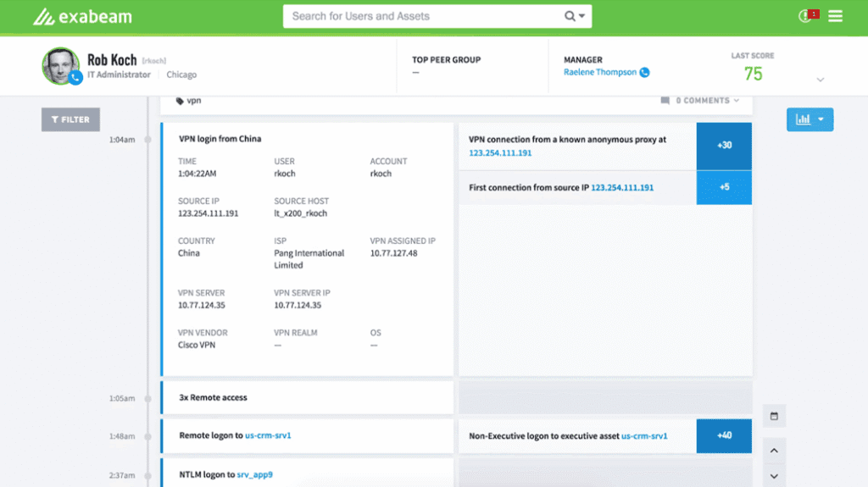Screen dimensions: 868x487
Task: Click the search magnifier icon
Action: coord(569,16)
